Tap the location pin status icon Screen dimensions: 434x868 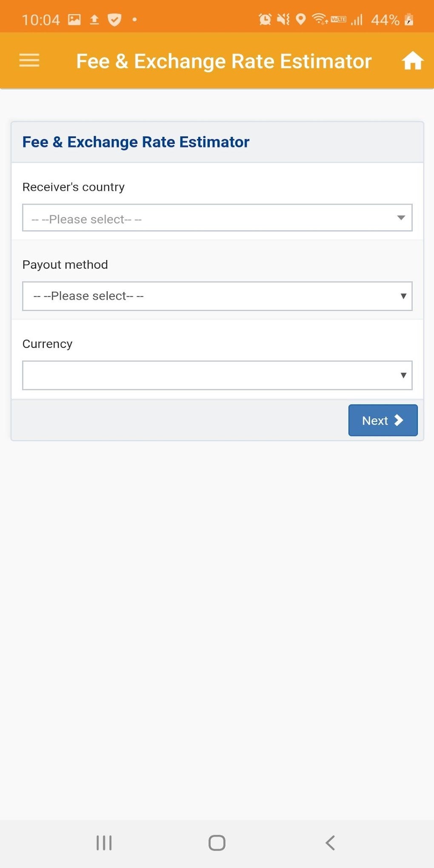301,20
